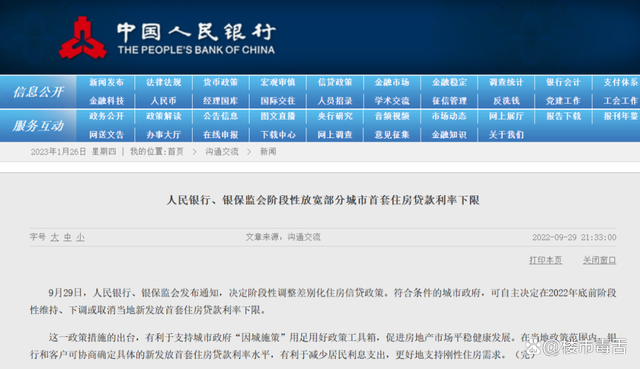Click 打印本页 print link
The height and width of the screenshot is (369, 640).
point(545,260)
